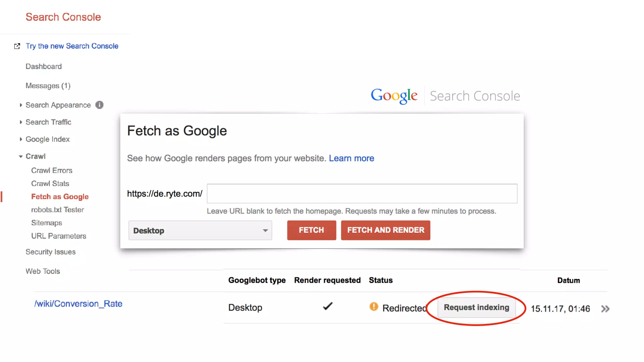This screenshot has height=362, width=644.
Task: Expand the Google Index section
Action: (21, 139)
